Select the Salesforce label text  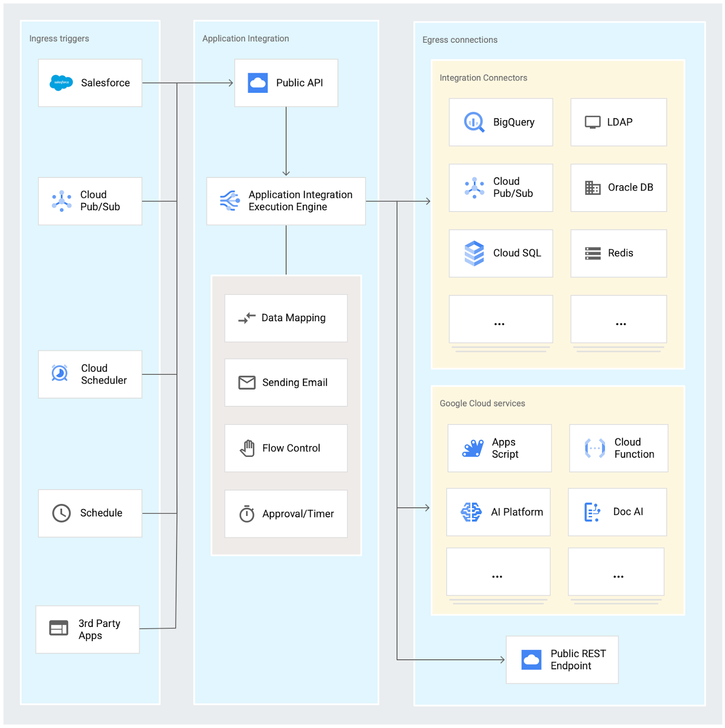pyautogui.click(x=106, y=83)
